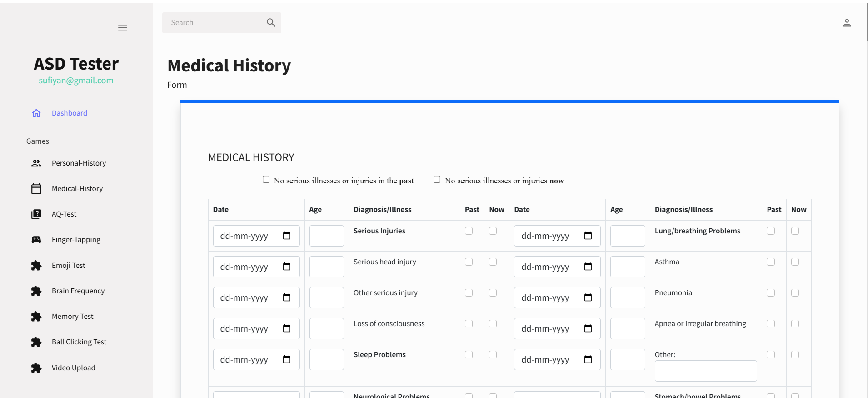Screen dimensions: 868x398
Task: Select the Ball Clicking Test link
Action: pyautogui.click(x=79, y=342)
